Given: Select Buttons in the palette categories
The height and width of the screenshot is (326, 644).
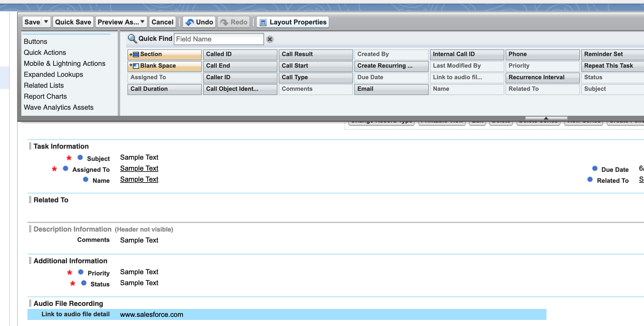Looking at the screenshot, I should pyautogui.click(x=36, y=41).
